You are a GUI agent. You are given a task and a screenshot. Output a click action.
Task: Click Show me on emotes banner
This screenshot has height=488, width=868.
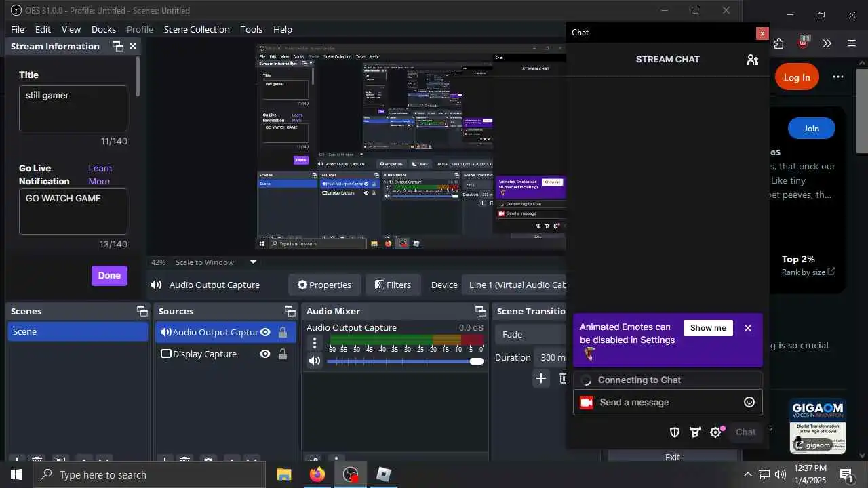coord(708,328)
